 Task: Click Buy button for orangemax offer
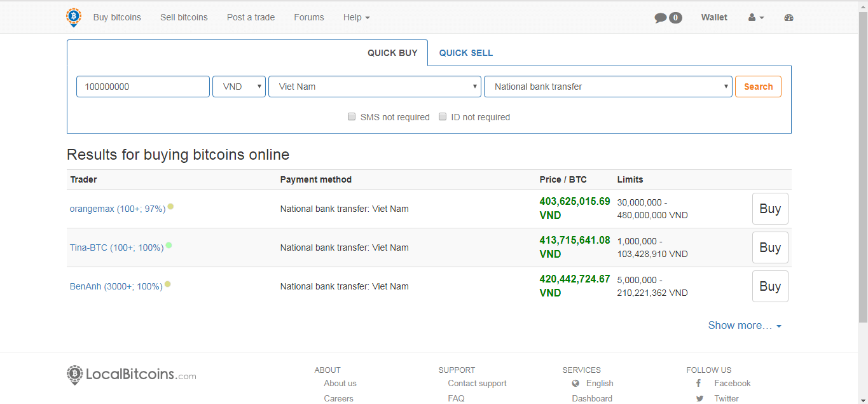coord(770,209)
